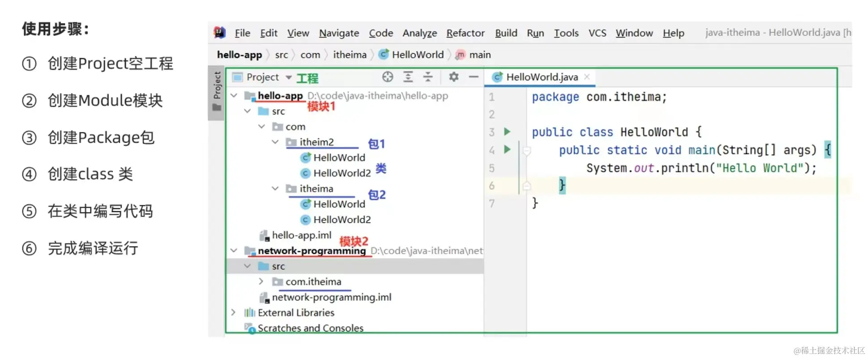The image size is (868, 358).
Task: Select the com.itheima package in the tree
Action: [314, 281]
